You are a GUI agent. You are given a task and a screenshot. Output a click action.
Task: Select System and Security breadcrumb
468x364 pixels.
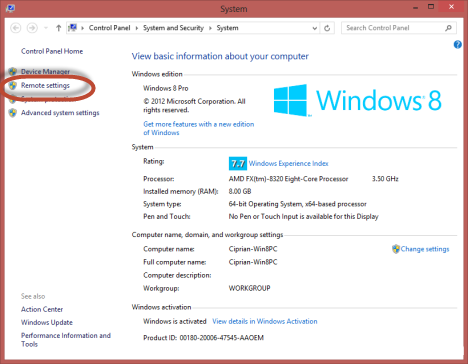point(173,28)
